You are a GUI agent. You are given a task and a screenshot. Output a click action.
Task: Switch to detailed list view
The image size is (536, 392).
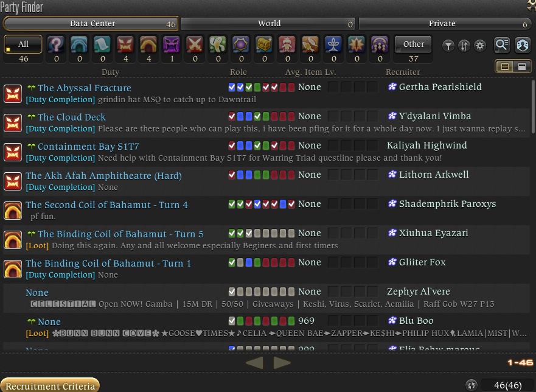[x=522, y=66]
